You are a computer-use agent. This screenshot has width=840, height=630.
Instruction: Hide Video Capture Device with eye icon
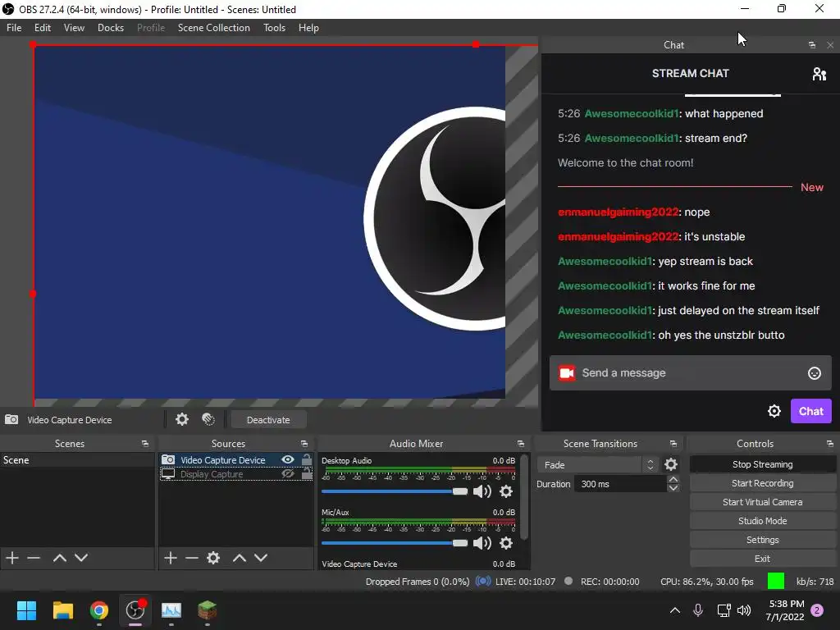point(288,459)
